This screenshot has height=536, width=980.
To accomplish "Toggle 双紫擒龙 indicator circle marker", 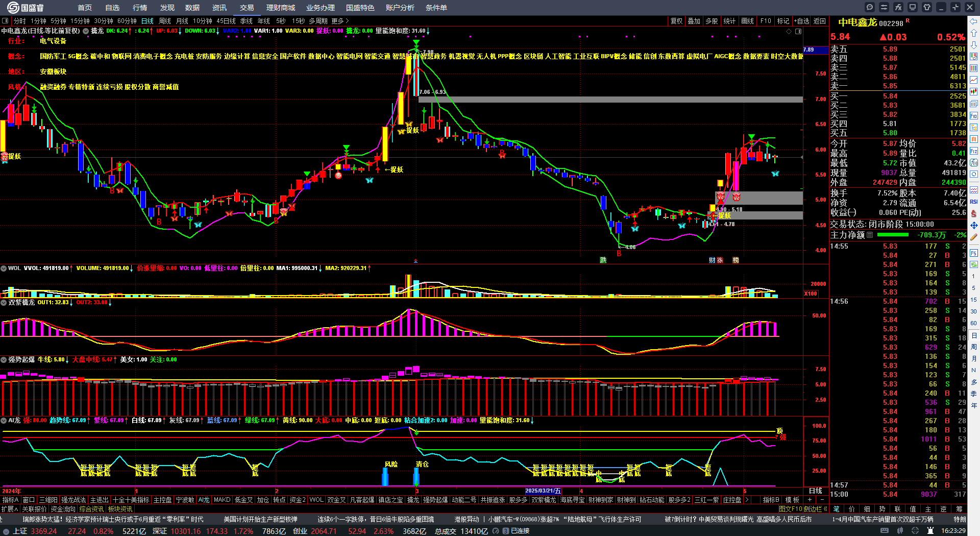I will pos(4,302).
